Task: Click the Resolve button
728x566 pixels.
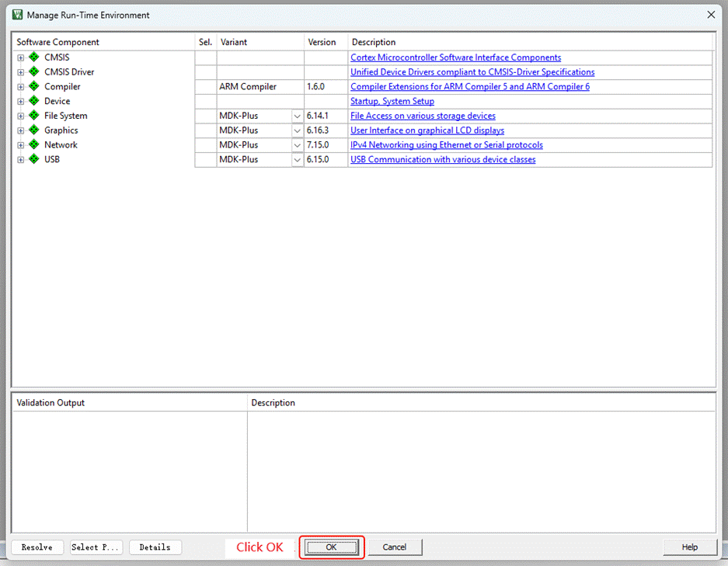Action: click(37, 547)
